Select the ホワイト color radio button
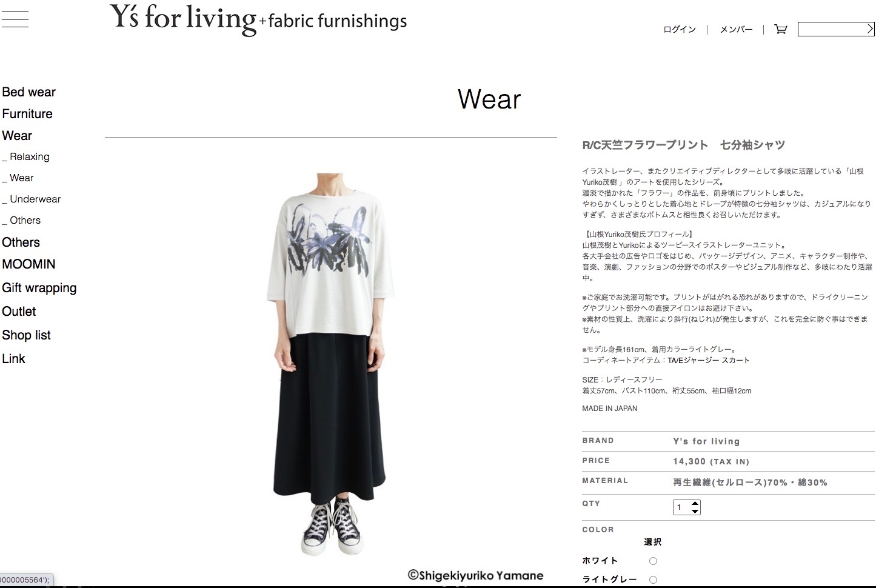 (x=653, y=561)
